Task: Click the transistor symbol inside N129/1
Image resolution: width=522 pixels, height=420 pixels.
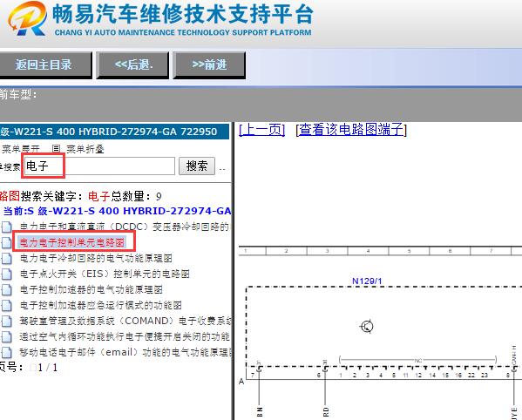Action: (367, 327)
